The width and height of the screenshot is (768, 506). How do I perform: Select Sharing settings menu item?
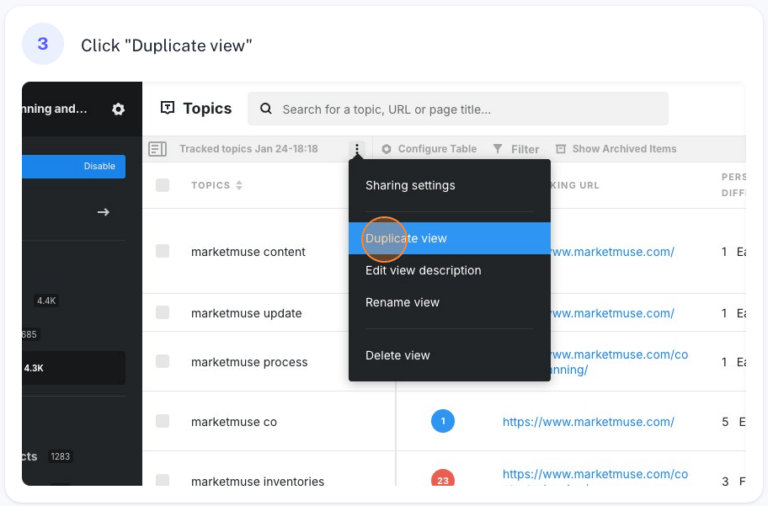tap(449, 186)
